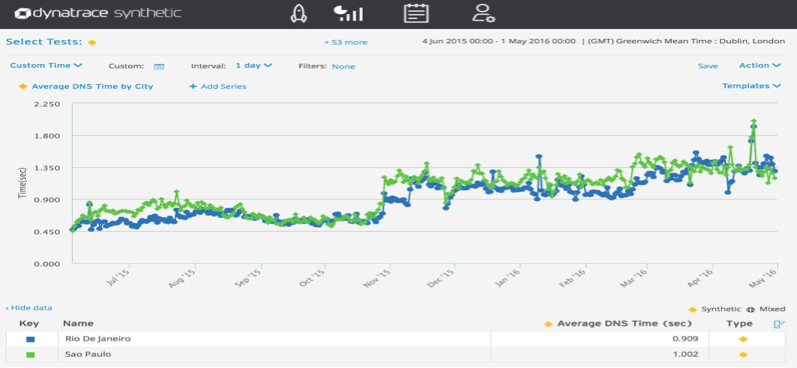The width and height of the screenshot is (797, 368).
Task: Open the Action dropdown menu
Action: coord(760,66)
